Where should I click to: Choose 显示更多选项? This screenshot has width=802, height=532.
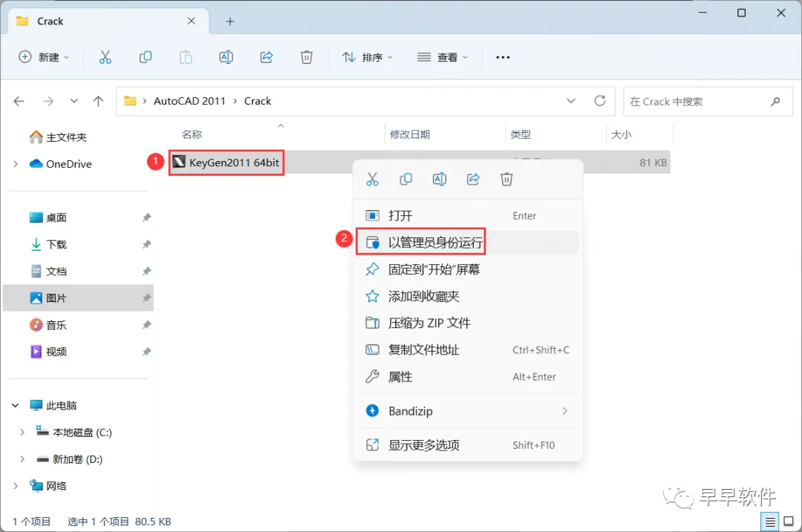click(x=468, y=445)
